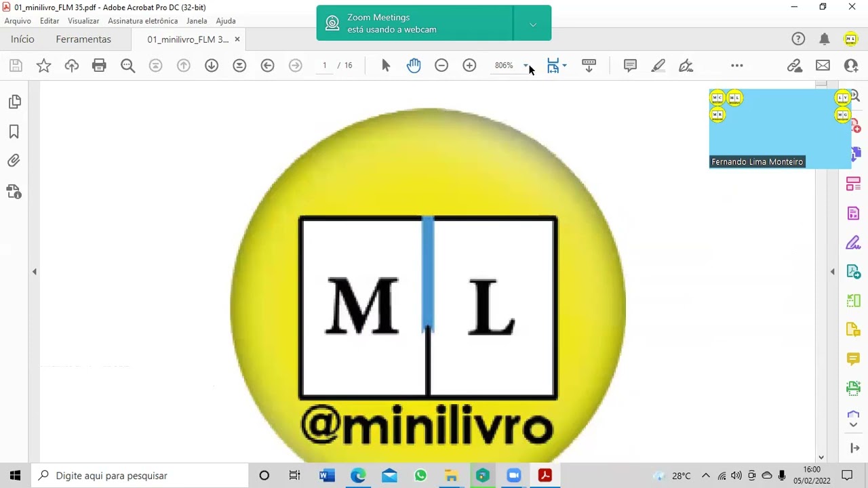This screenshot has height=488, width=868.
Task: Open the yellow Comment tool in right pane
Action: (853, 359)
